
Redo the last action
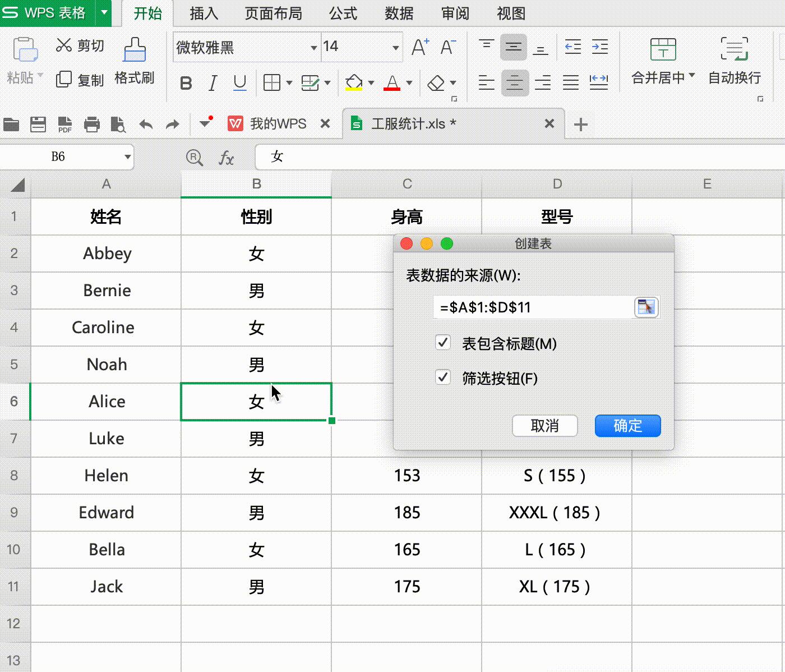click(x=173, y=124)
